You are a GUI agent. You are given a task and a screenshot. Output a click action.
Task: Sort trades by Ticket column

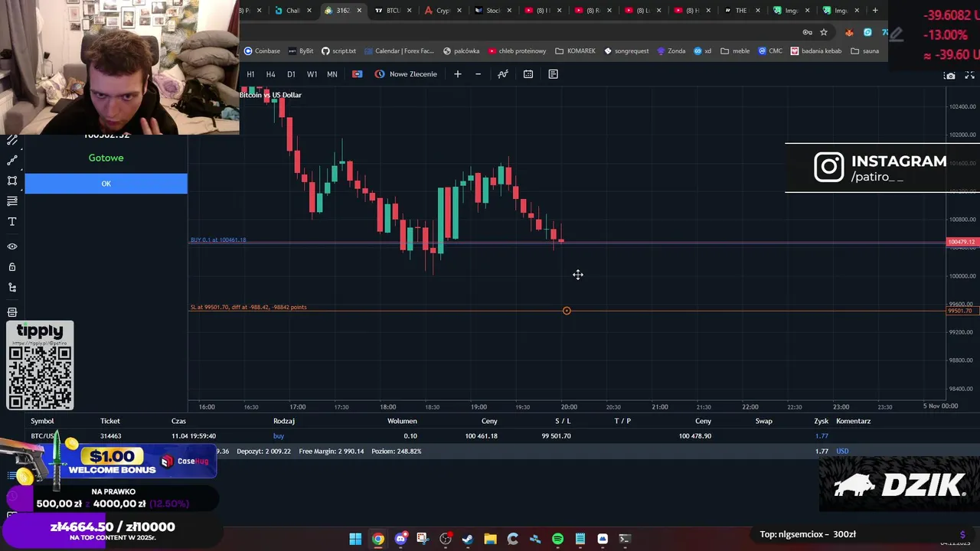(110, 421)
